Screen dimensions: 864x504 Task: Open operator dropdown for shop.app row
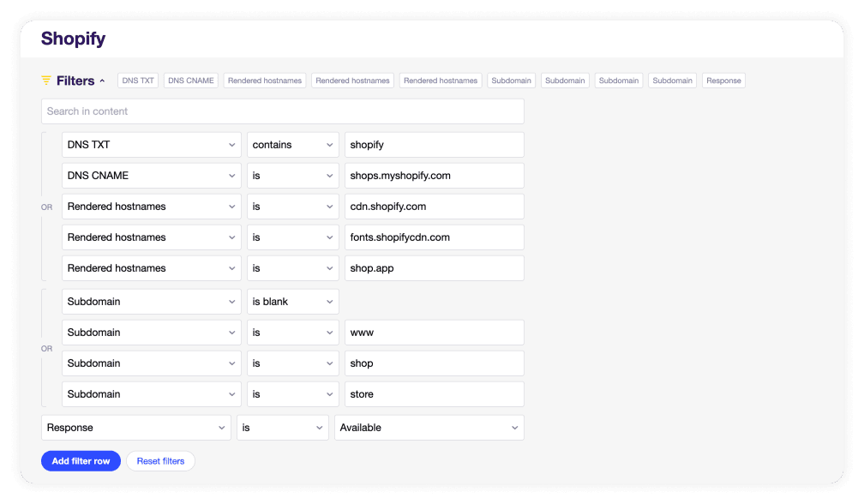click(292, 268)
